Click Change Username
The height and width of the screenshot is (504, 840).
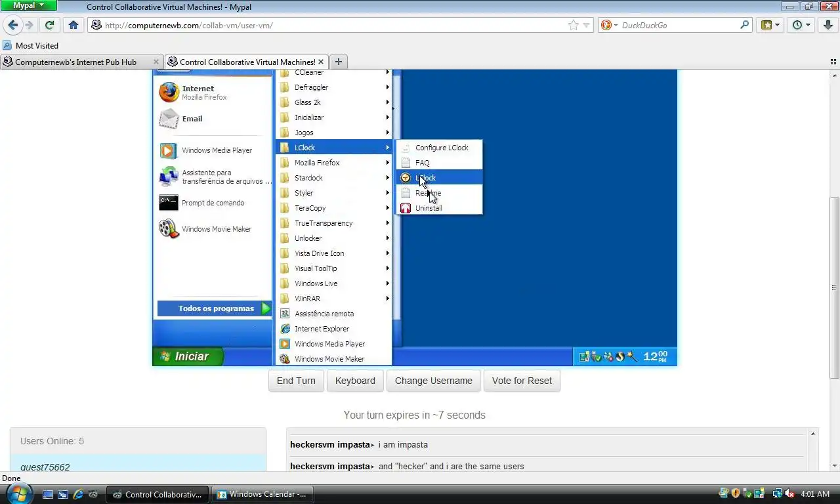coord(433,381)
